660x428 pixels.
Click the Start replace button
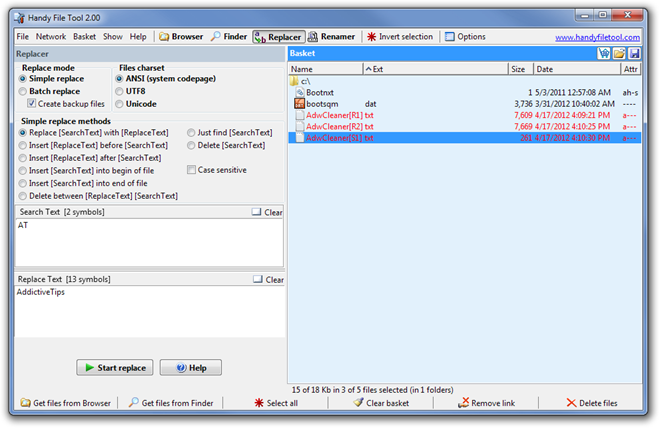tap(115, 368)
